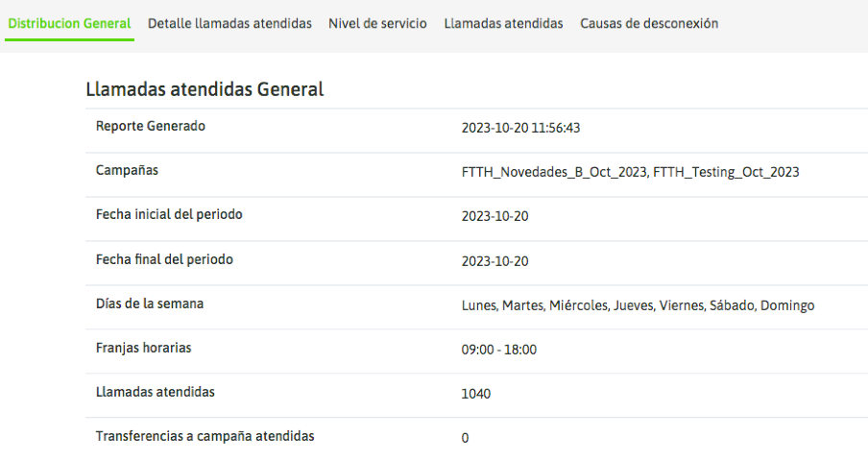Select the FTTH campaign names value

tap(630, 172)
